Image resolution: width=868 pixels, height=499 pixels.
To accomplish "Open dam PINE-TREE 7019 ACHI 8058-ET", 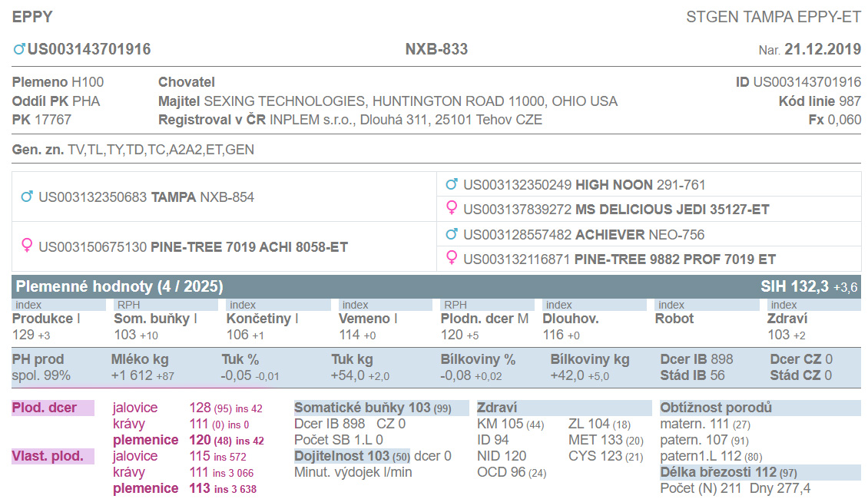I will (194, 247).
